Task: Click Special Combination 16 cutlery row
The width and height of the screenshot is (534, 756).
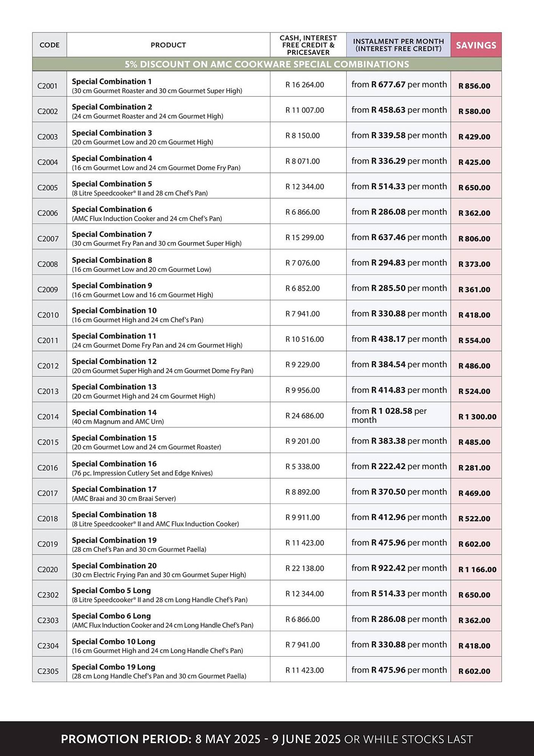Action: [267, 468]
